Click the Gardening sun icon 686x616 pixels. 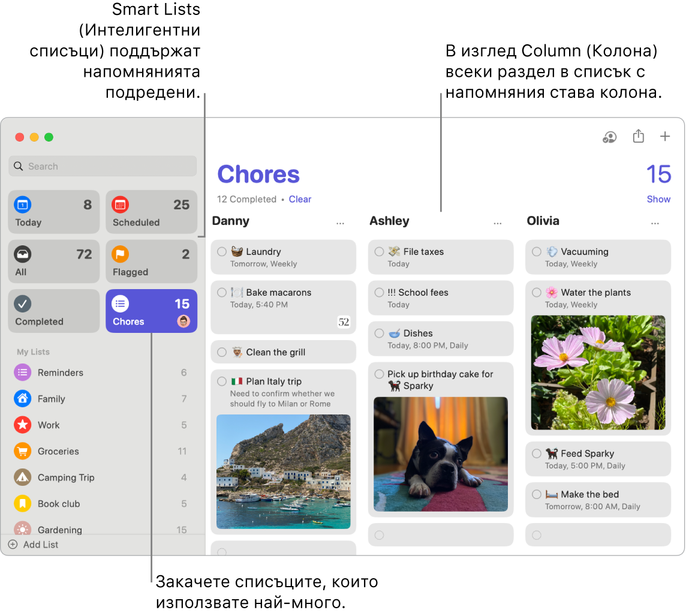(23, 528)
